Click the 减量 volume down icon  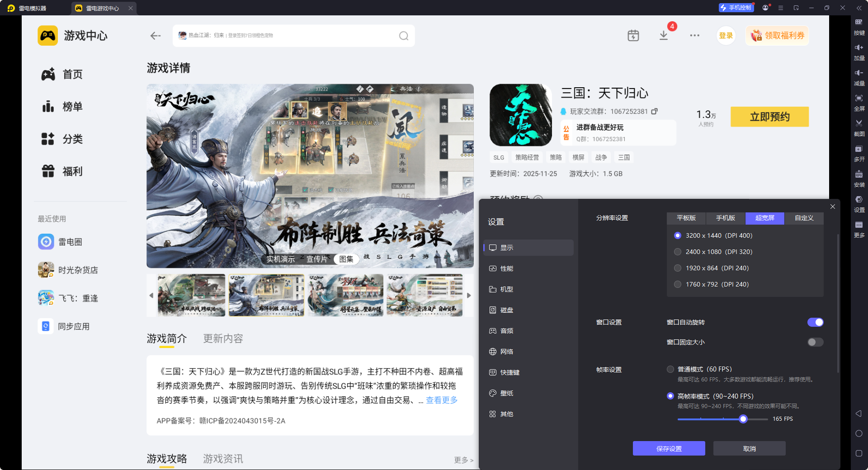859,77
